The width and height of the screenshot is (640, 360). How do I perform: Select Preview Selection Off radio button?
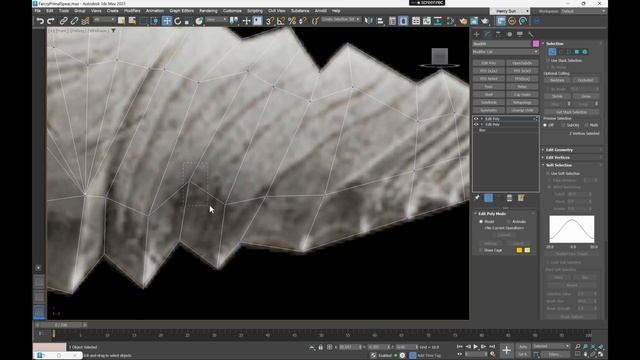tap(545, 125)
